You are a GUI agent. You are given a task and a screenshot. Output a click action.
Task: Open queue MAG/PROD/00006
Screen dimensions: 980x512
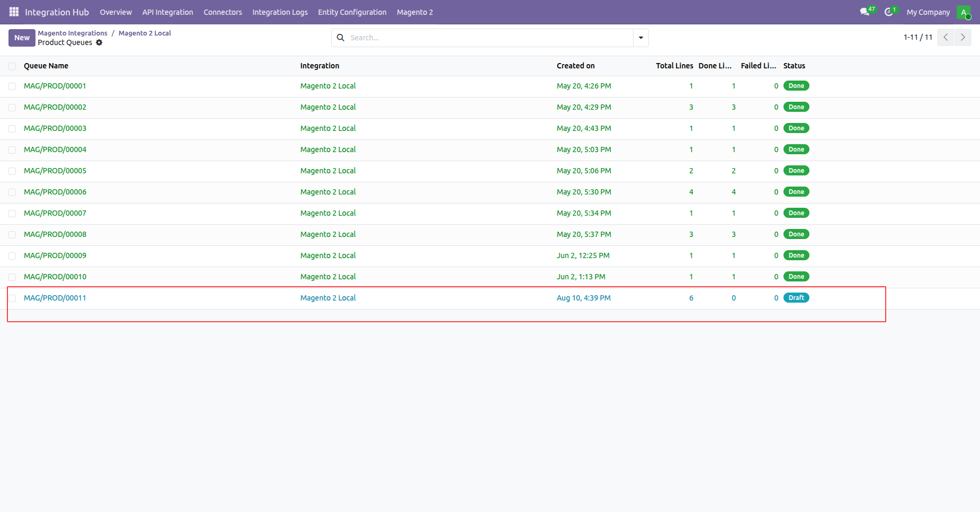tap(55, 192)
